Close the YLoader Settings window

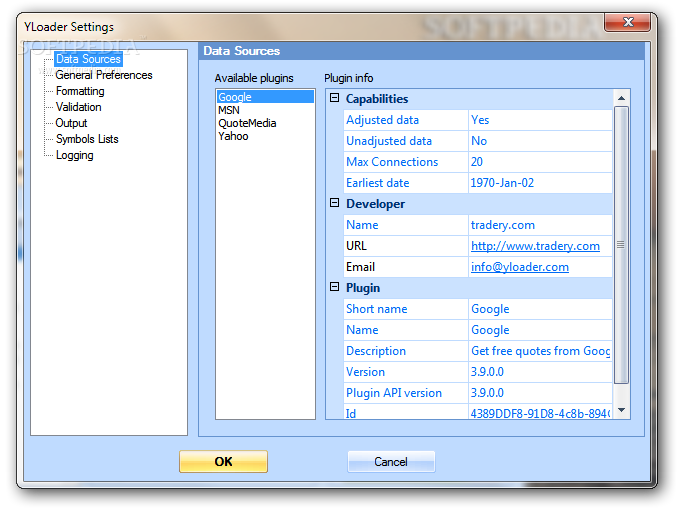[x=627, y=22]
